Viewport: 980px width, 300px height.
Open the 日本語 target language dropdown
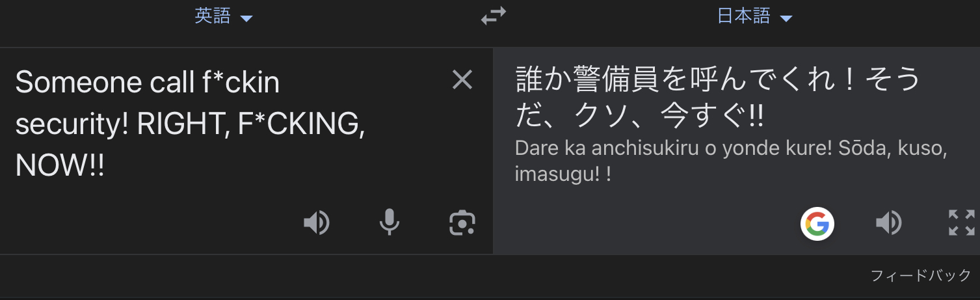pyautogui.click(x=754, y=17)
